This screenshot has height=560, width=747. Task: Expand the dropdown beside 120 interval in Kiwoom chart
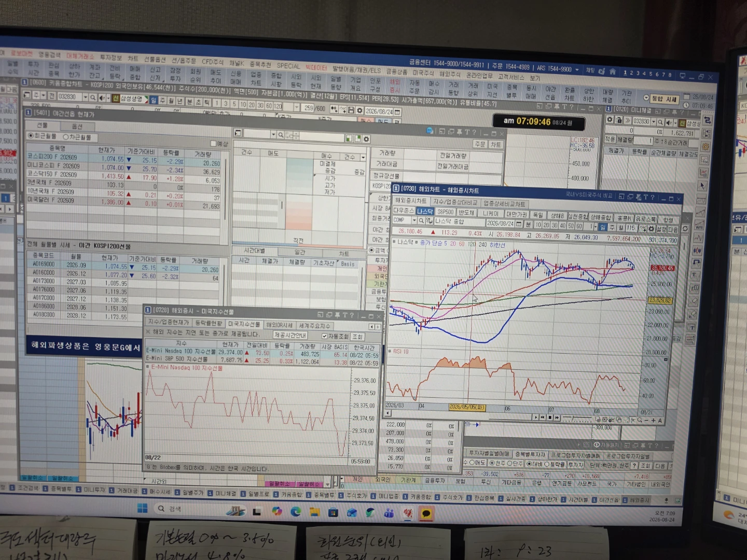point(297,107)
